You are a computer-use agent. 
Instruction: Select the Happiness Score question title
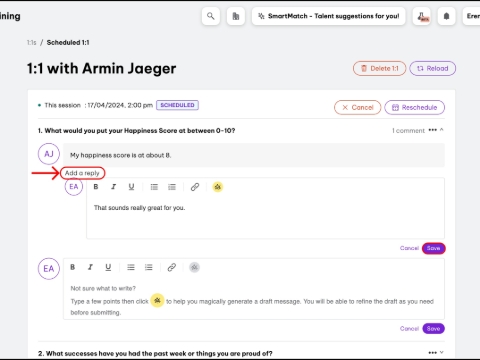(x=137, y=131)
